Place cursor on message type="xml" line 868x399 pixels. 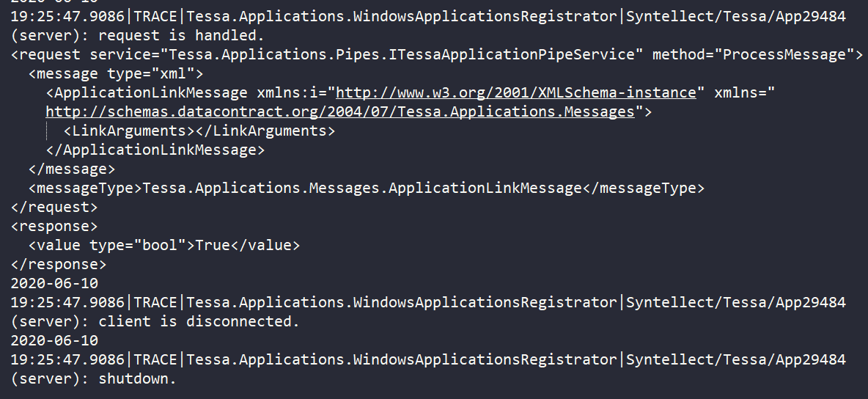coord(117,73)
